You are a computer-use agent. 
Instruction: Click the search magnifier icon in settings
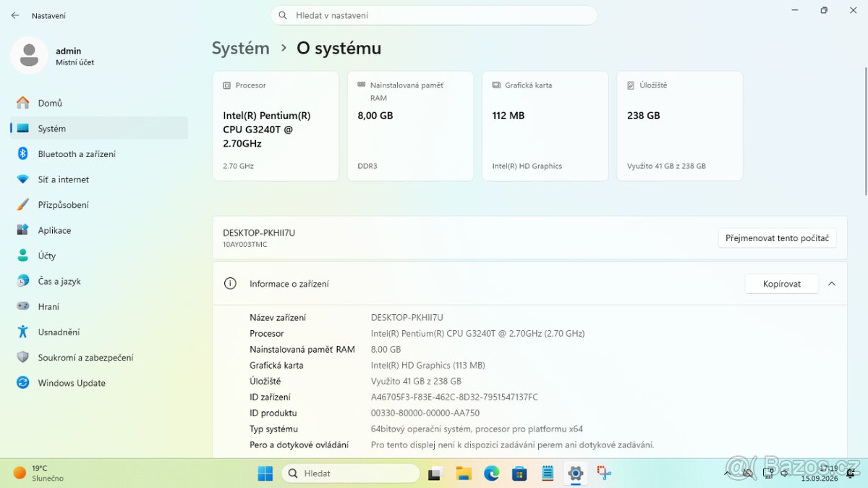[x=283, y=15]
